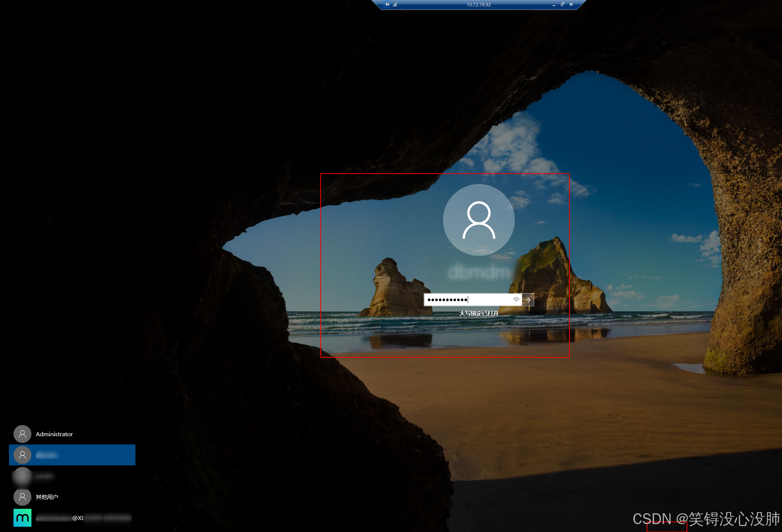Image resolution: width=782 pixels, height=532 pixels.
Task: Choose 其他用户 sign-in option
Action: [47, 497]
